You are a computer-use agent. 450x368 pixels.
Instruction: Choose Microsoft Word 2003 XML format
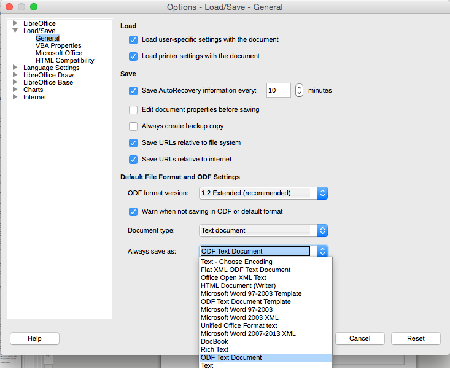click(266, 317)
